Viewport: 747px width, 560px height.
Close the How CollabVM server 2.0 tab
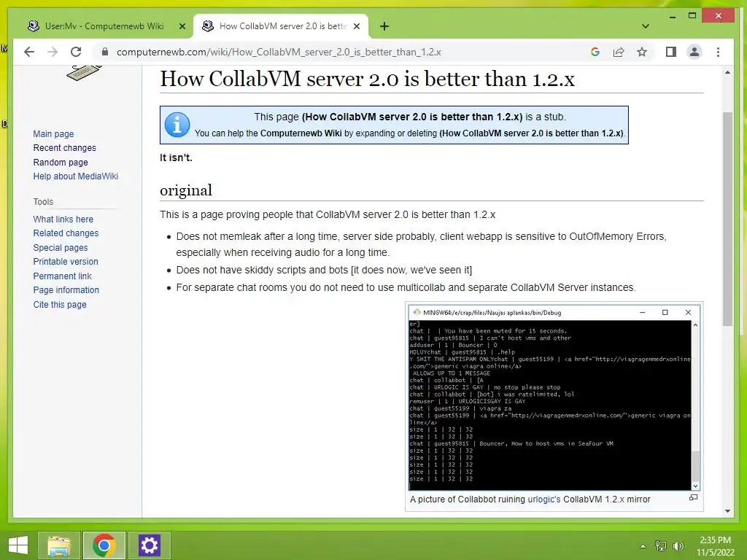(x=356, y=26)
